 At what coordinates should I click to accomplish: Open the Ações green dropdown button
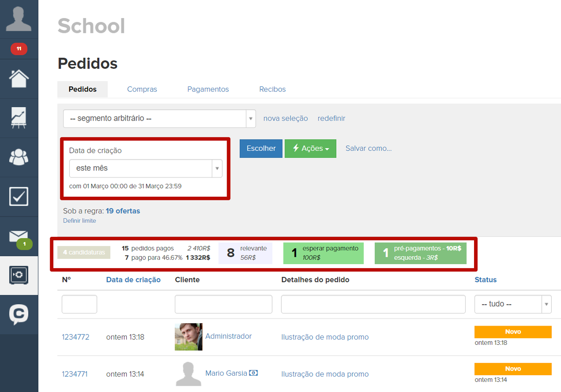point(310,149)
